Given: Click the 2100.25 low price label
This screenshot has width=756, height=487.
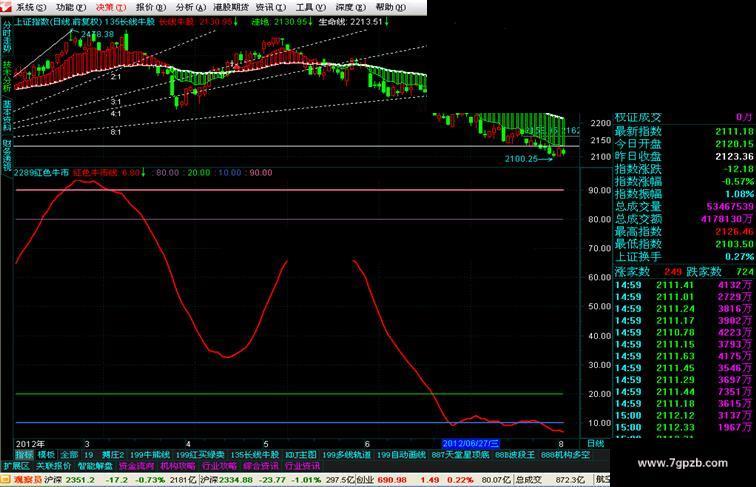Looking at the screenshot, I should click(521, 159).
